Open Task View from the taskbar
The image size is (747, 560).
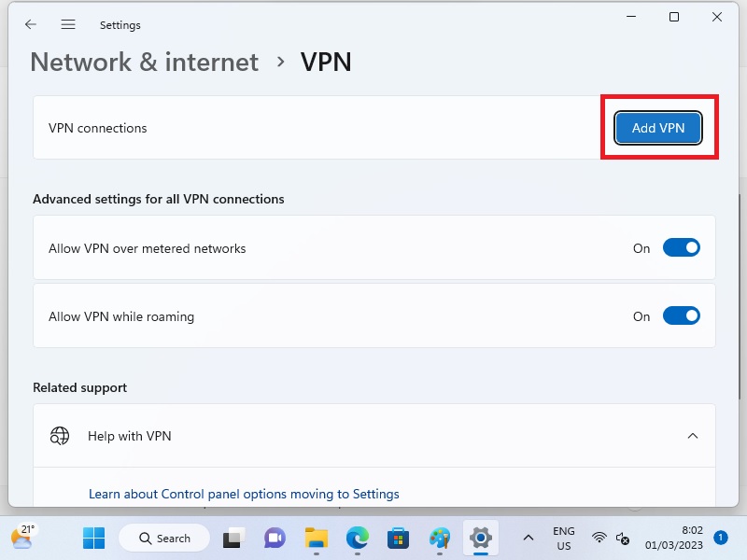(x=233, y=539)
